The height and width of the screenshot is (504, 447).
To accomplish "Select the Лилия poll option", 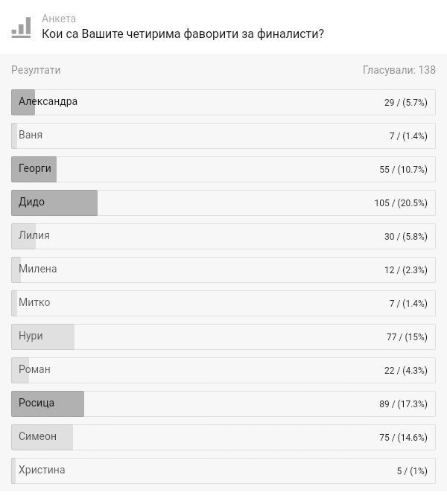I will click(223, 236).
